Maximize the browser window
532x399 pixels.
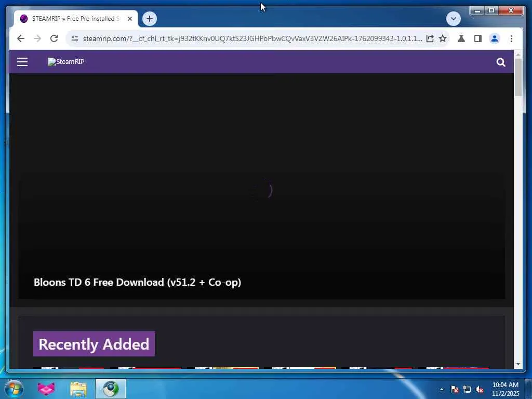click(491, 11)
